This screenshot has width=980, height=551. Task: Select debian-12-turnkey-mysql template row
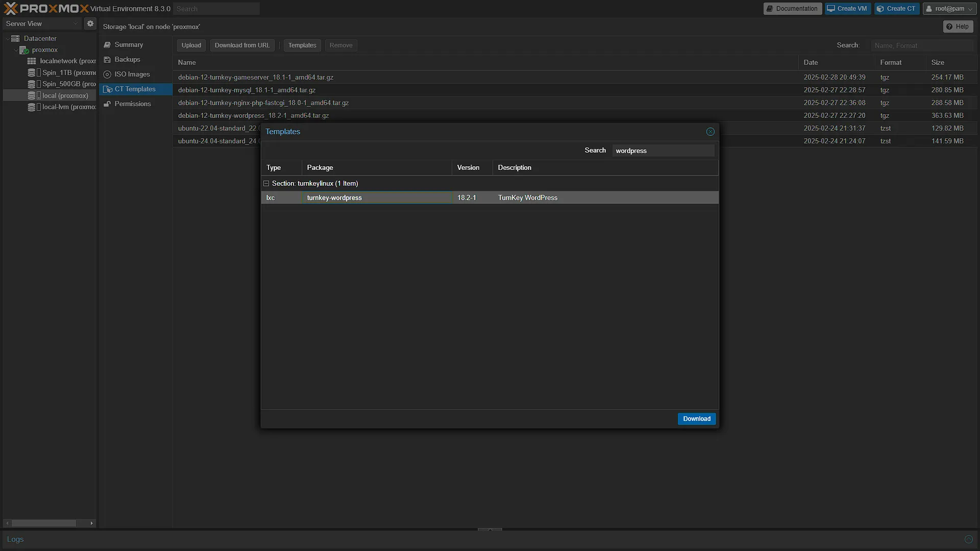click(x=575, y=90)
